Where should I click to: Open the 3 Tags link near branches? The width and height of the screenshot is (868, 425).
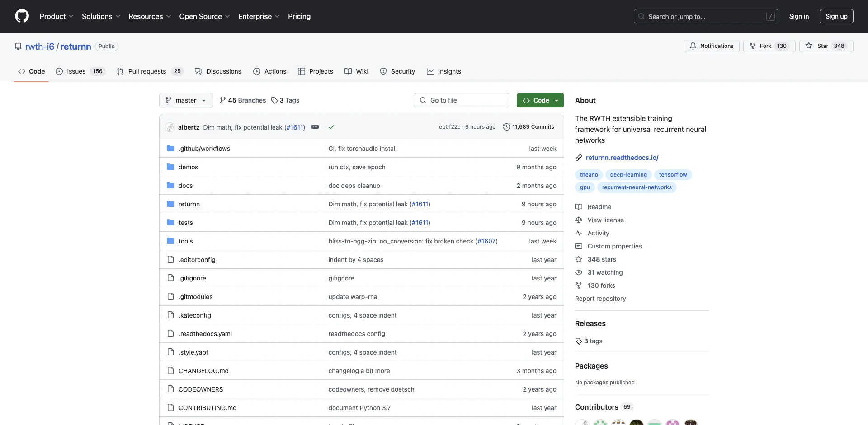(285, 100)
